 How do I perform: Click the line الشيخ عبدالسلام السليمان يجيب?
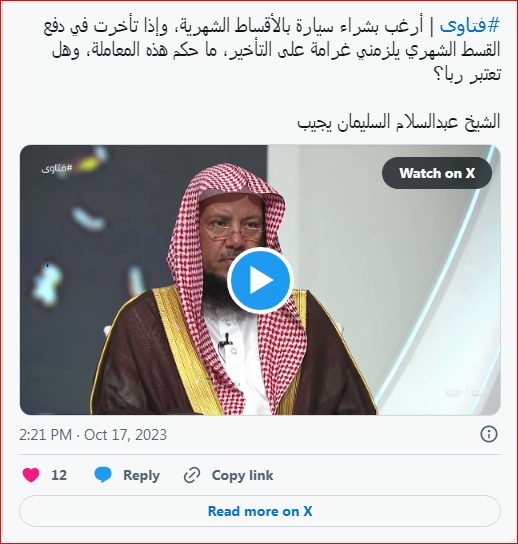[x=399, y=122]
